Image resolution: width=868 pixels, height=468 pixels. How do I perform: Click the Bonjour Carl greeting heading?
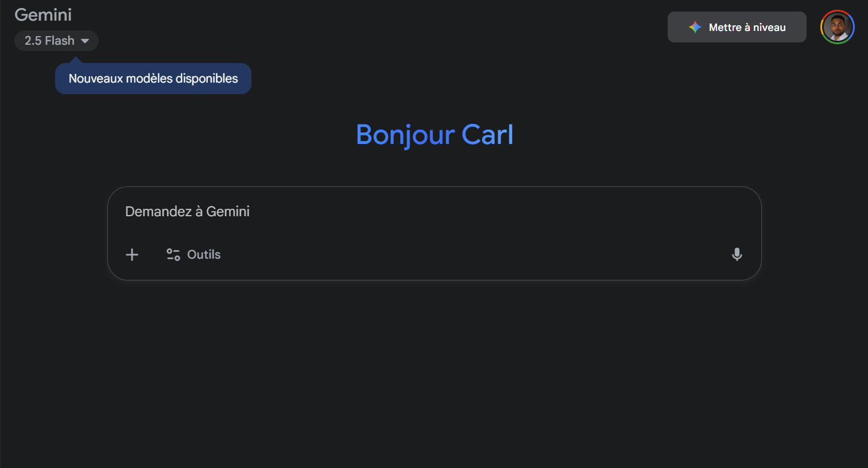(434, 135)
